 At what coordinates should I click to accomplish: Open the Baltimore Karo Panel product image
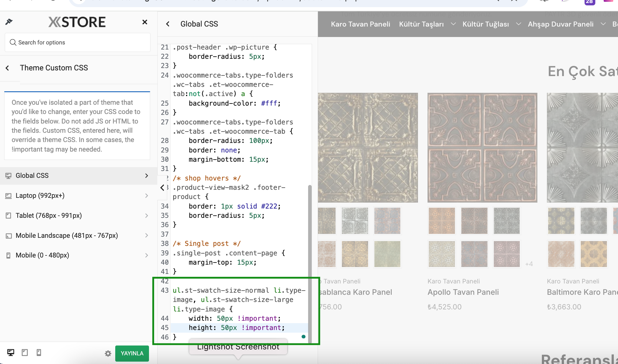[x=582, y=148]
